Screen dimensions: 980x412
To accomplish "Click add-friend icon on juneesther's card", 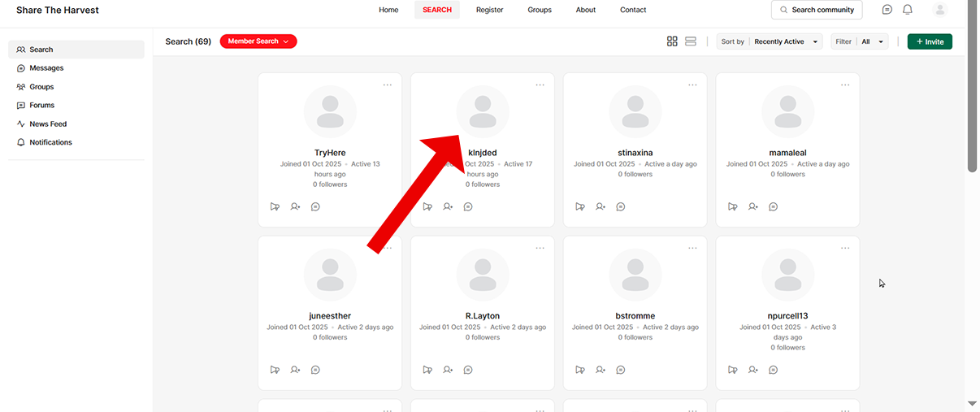I will pyautogui.click(x=295, y=370).
